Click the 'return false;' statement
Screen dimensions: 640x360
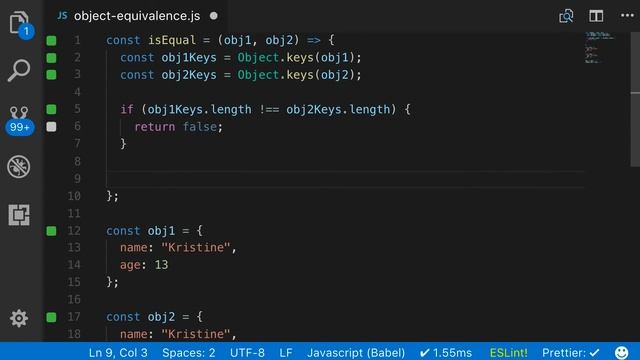point(179,127)
